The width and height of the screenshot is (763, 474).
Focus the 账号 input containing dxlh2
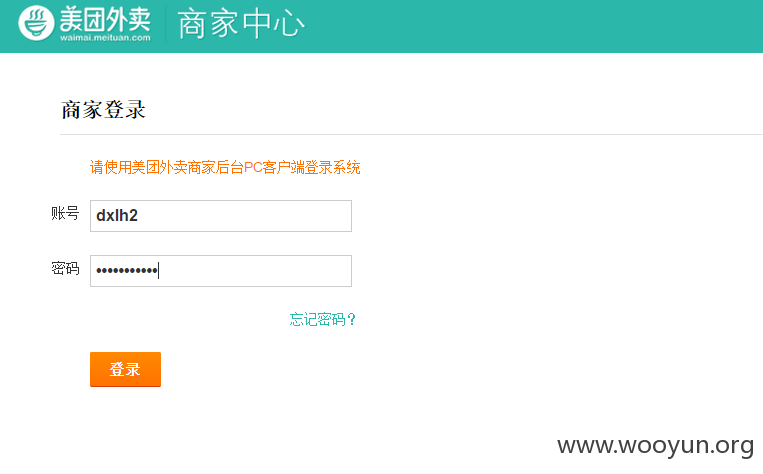[x=221, y=216]
